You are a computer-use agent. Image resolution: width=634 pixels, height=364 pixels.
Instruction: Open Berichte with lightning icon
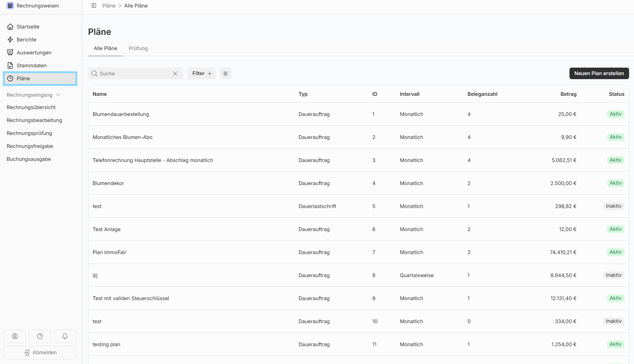[27, 40]
